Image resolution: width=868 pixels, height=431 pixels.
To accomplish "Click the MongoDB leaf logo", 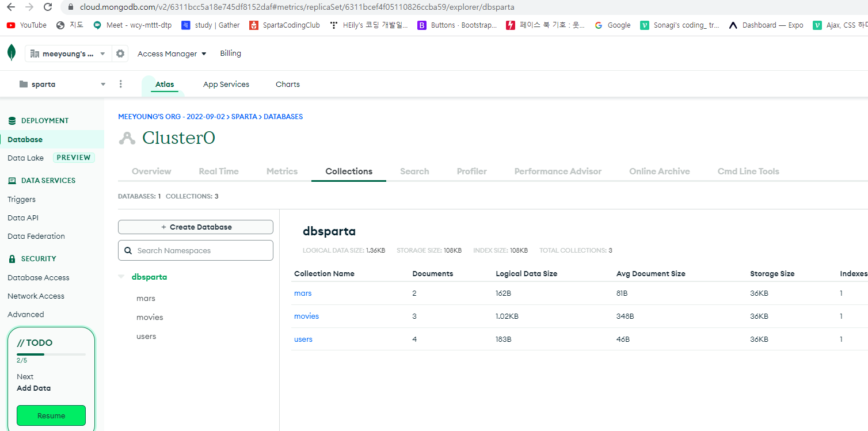I will (x=12, y=53).
